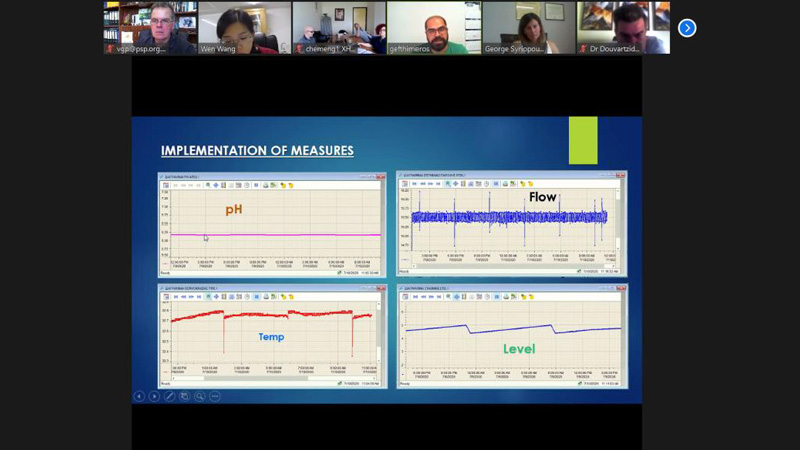Click Dr Douvartzid's video thumbnail
800x450 pixels.
623,27
